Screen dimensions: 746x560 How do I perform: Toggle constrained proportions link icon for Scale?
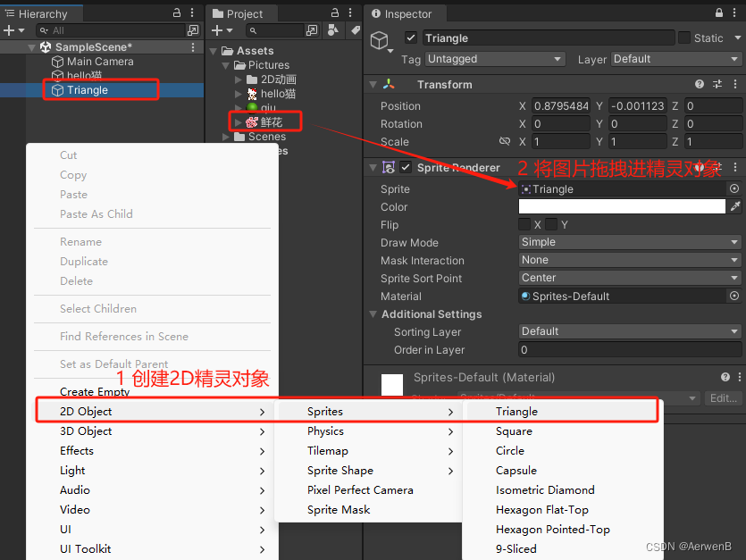(x=504, y=141)
